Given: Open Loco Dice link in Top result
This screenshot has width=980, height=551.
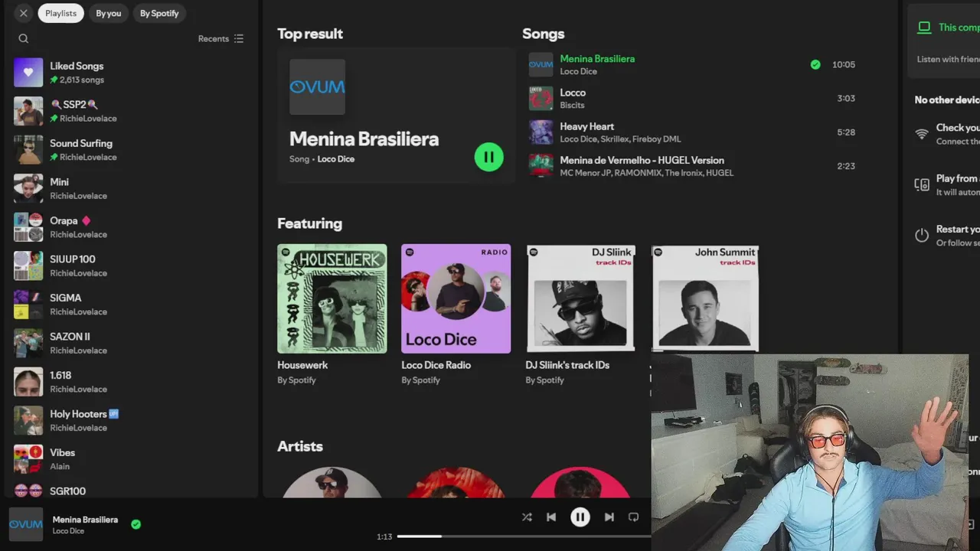Looking at the screenshot, I should pos(335,159).
